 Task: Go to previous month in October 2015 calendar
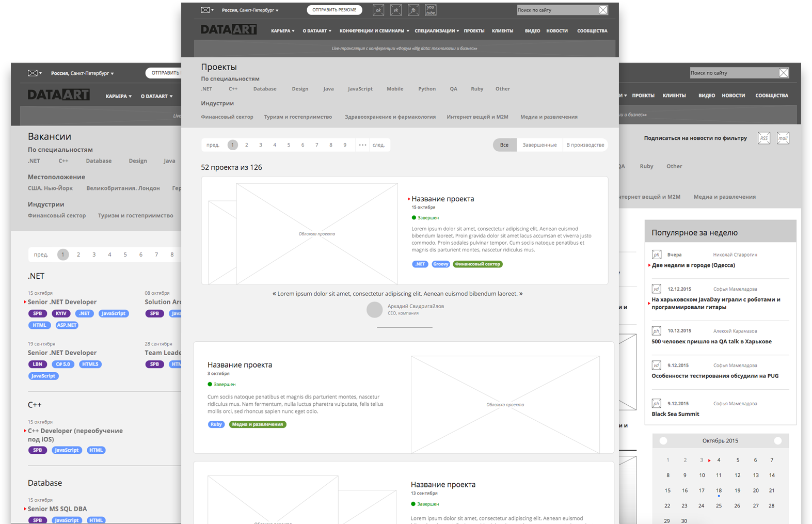pos(663,441)
